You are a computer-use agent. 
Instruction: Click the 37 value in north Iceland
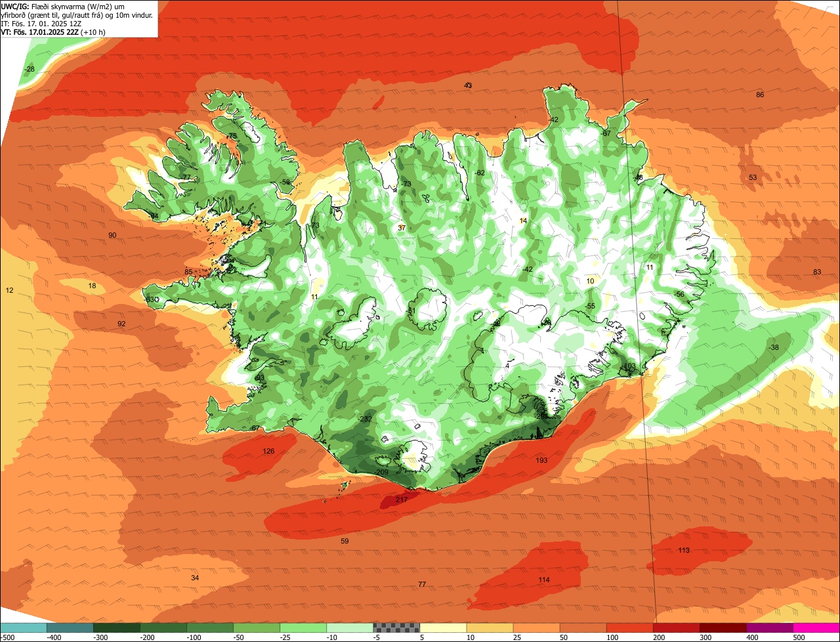[x=402, y=228]
